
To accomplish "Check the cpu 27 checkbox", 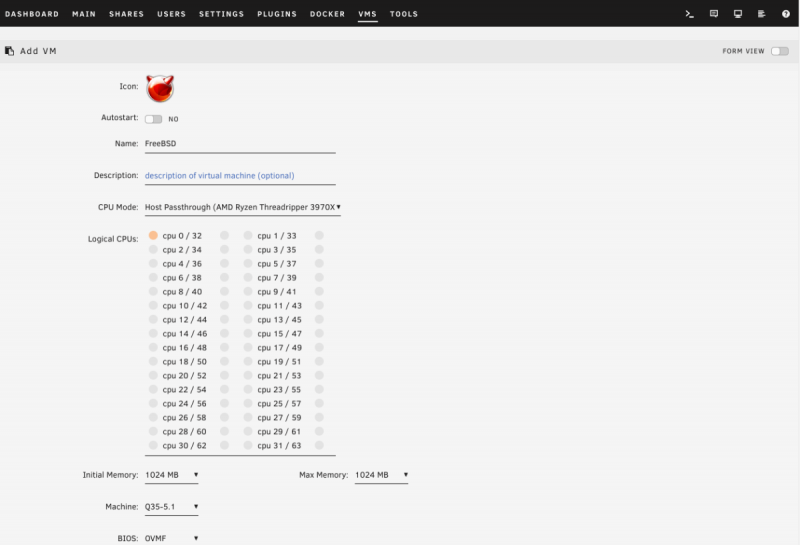I will [x=248, y=417].
